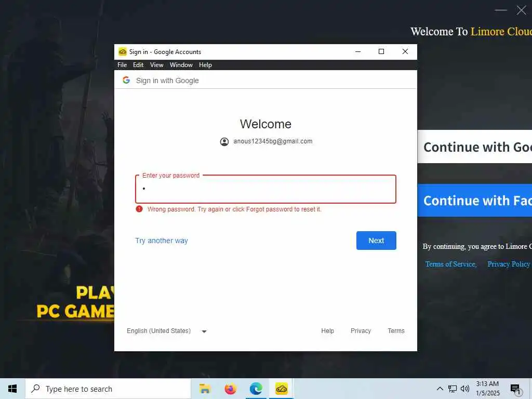Open the Privacy link in footer
Screen dimensions: 532x399
361,331
